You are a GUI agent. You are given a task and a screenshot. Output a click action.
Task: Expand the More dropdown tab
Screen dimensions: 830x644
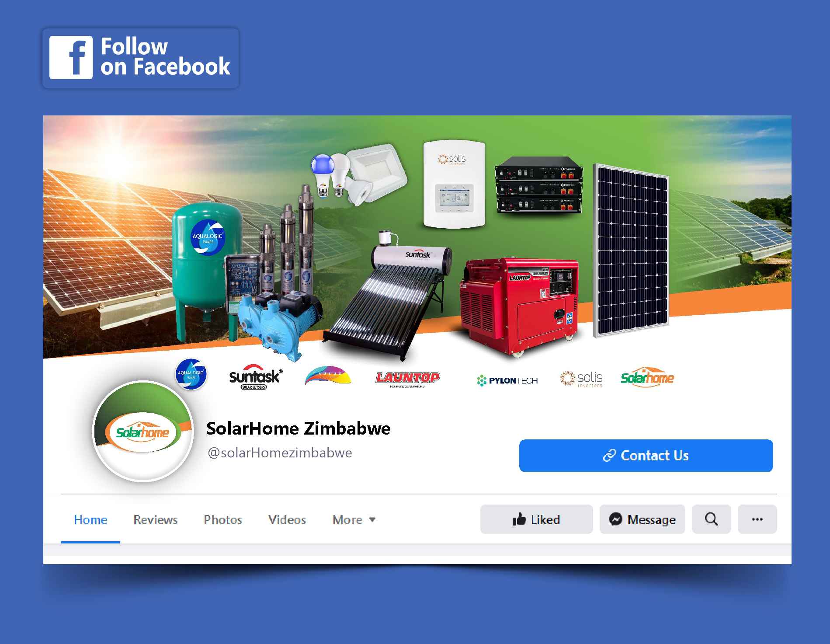pos(354,520)
